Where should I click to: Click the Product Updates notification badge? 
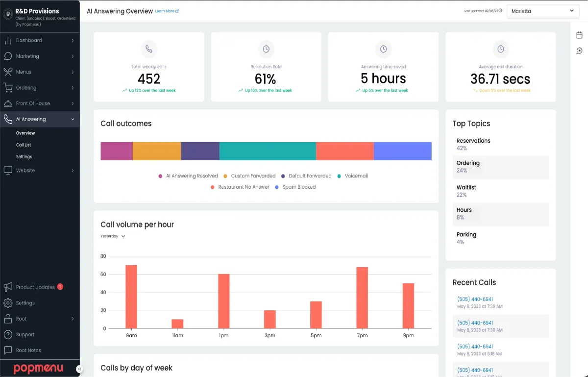pyautogui.click(x=60, y=287)
